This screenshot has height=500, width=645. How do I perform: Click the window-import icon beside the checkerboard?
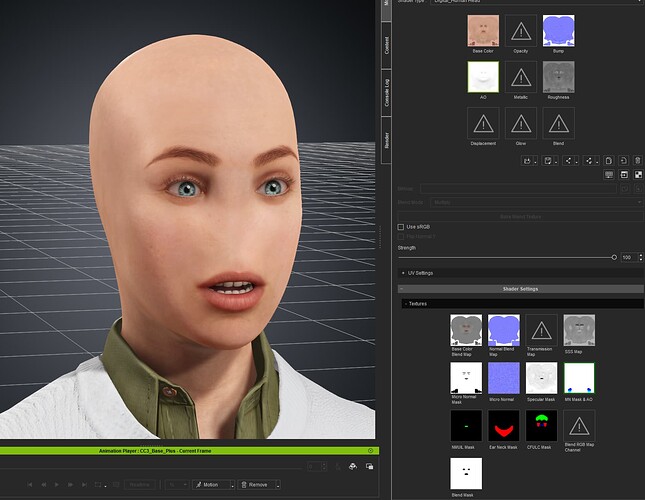(x=624, y=175)
